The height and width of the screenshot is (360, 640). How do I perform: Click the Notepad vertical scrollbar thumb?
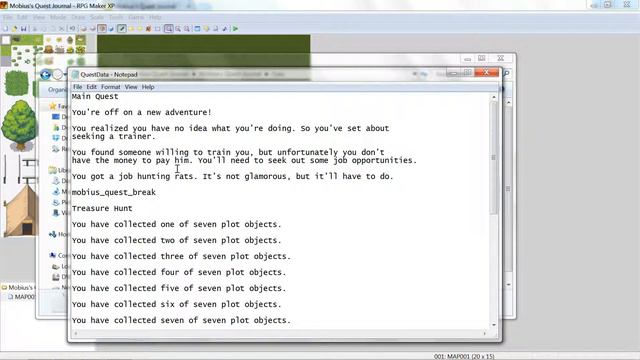point(494,158)
